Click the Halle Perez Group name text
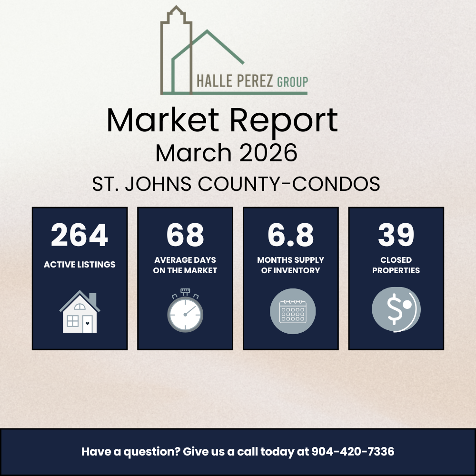476x476 pixels. point(252,81)
